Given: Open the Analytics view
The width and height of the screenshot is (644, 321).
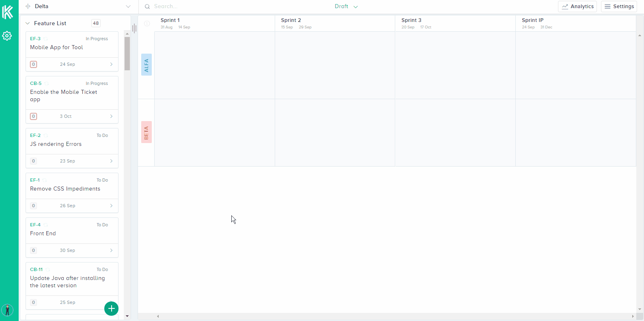Looking at the screenshot, I should [x=577, y=7].
